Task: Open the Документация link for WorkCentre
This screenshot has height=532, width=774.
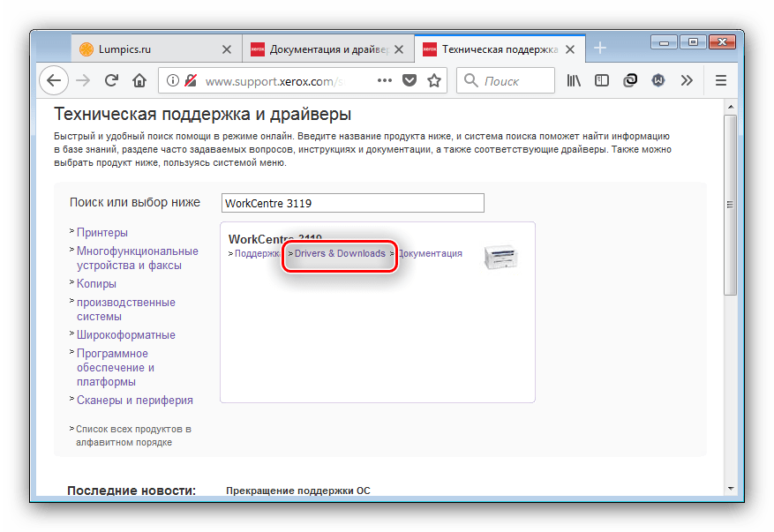Action: click(x=430, y=253)
